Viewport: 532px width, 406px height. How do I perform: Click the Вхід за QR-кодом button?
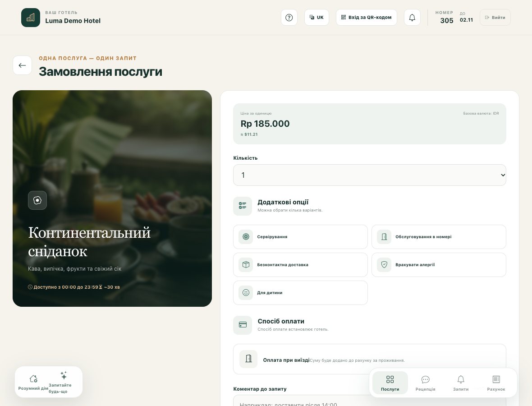(x=367, y=18)
